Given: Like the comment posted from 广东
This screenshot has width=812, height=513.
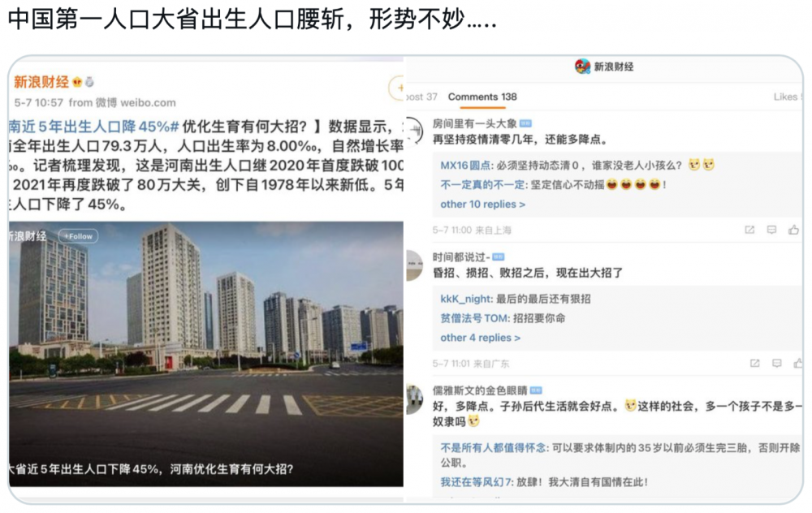Looking at the screenshot, I should point(798,364).
